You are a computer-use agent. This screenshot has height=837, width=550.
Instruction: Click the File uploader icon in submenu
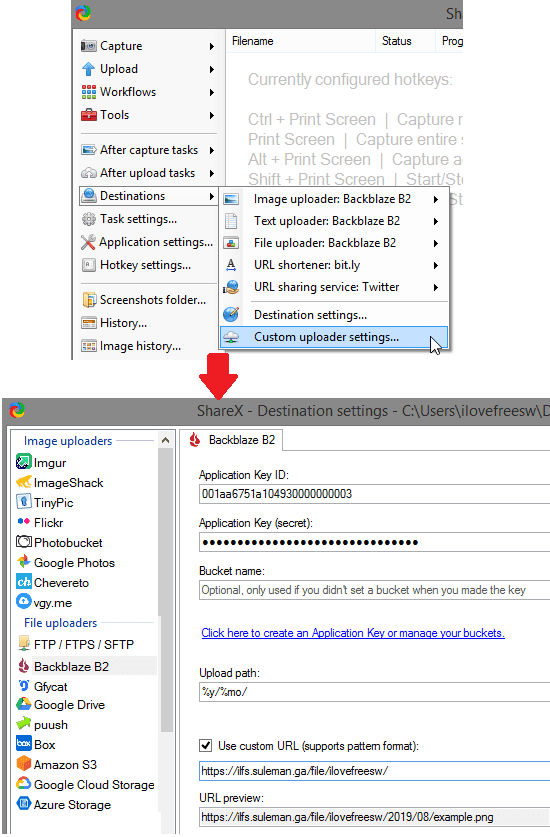click(231, 243)
